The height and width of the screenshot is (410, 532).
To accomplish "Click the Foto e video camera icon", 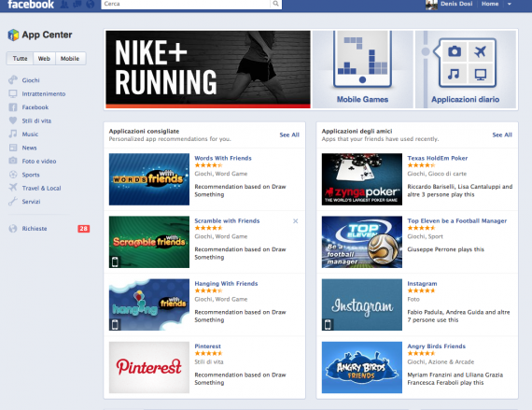I will [x=13, y=161].
